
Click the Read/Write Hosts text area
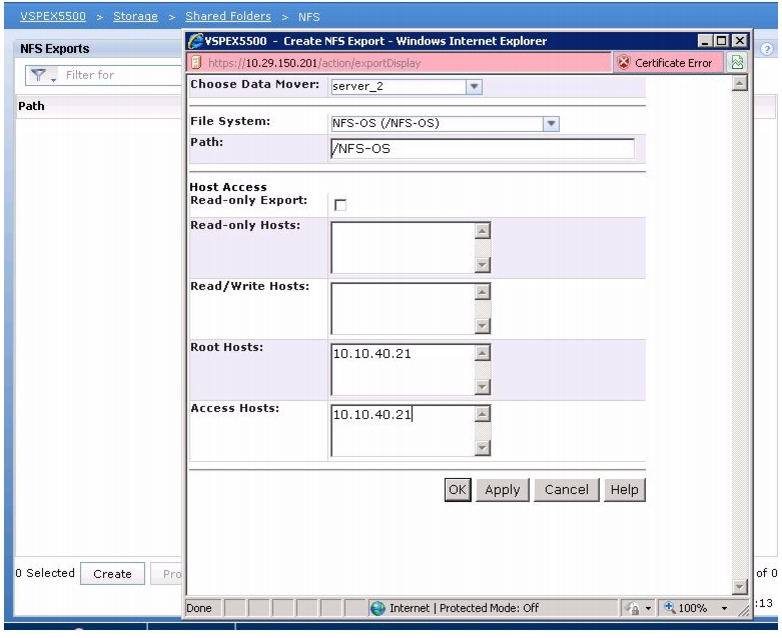click(x=403, y=309)
